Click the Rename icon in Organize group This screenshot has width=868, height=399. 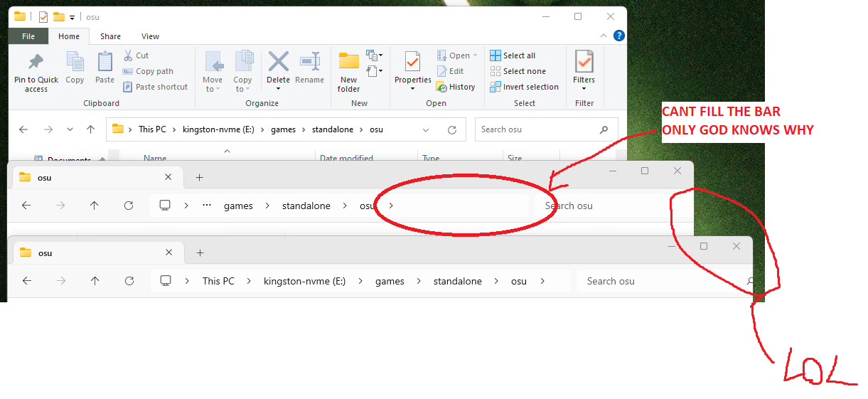(309, 68)
